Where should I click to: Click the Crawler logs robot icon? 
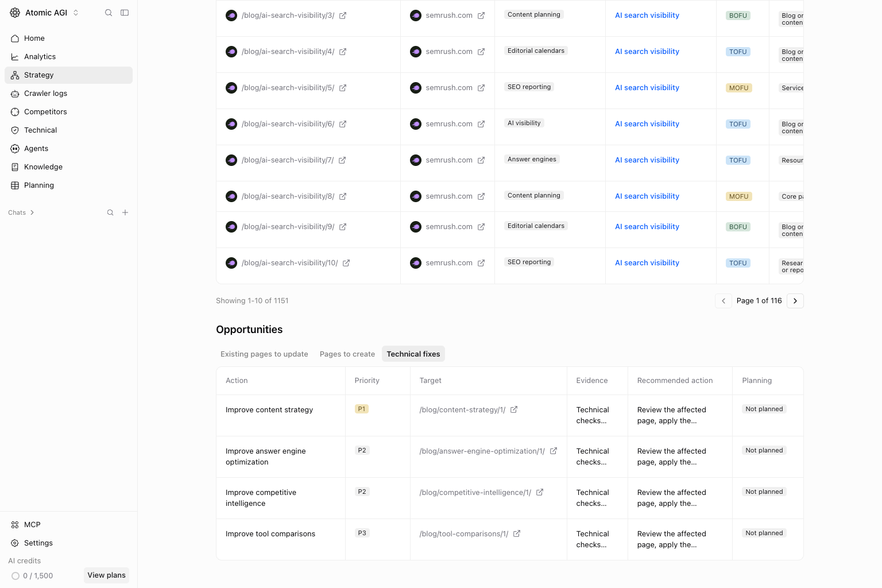click(x=15, y=94)
